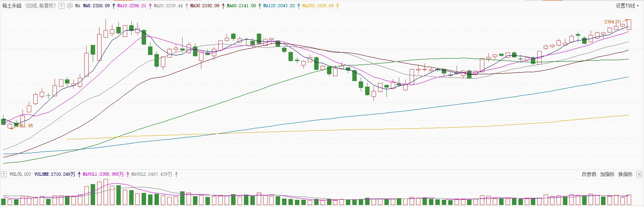Select the MA60 green label
Viewport: 644px width, 207px height.
click(241, 6)
